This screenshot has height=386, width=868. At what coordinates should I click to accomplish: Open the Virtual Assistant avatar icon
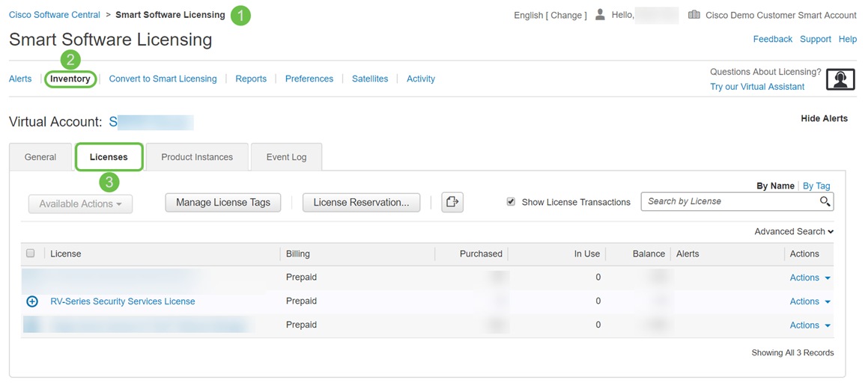tap(840, 79)
